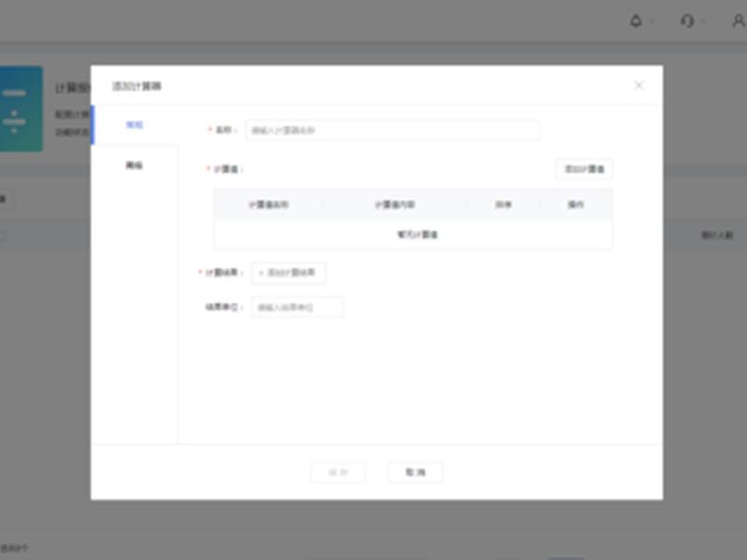Switch to the 常规 tab

134,125
